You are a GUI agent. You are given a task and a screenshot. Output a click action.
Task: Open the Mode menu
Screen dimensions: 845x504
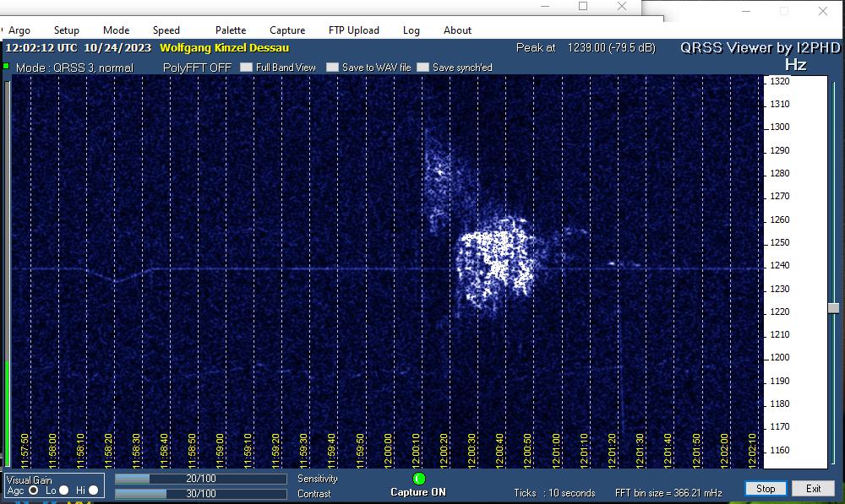(116, 30)
